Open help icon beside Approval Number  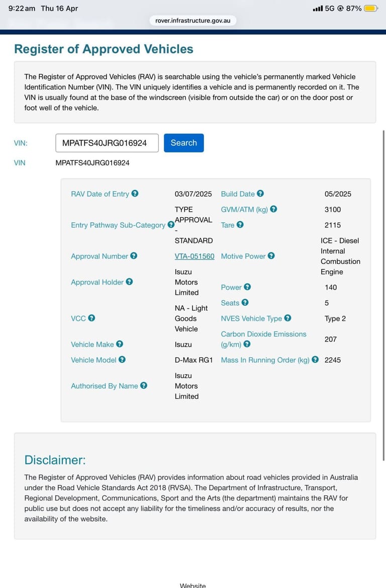[134, 256]
